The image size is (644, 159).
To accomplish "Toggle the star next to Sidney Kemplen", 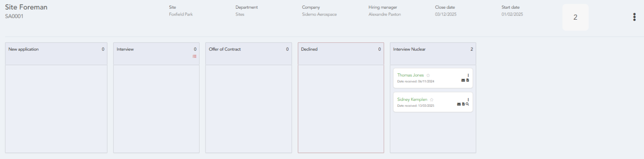I will [432, 100].
